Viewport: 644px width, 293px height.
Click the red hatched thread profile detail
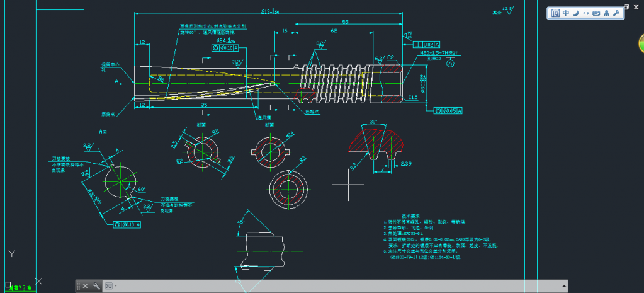[374, 143]
